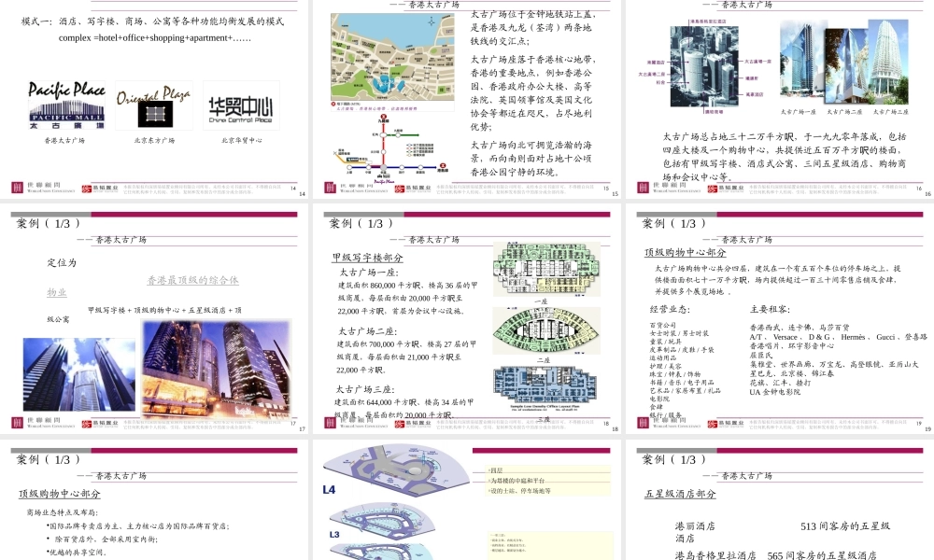
Task: Click the text "complex =hotel+office+shopping+apartment+……"
Action: coord(155,37)
